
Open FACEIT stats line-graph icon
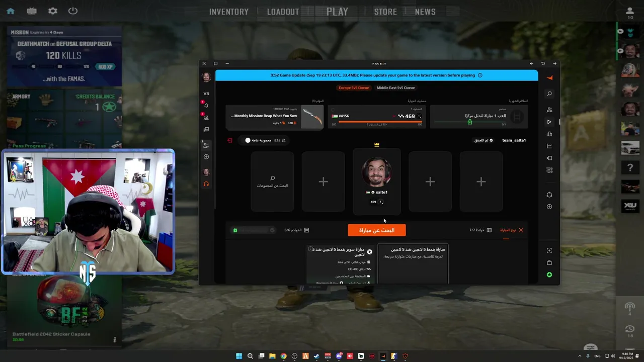pyautogui.click(x=549, y=146)
